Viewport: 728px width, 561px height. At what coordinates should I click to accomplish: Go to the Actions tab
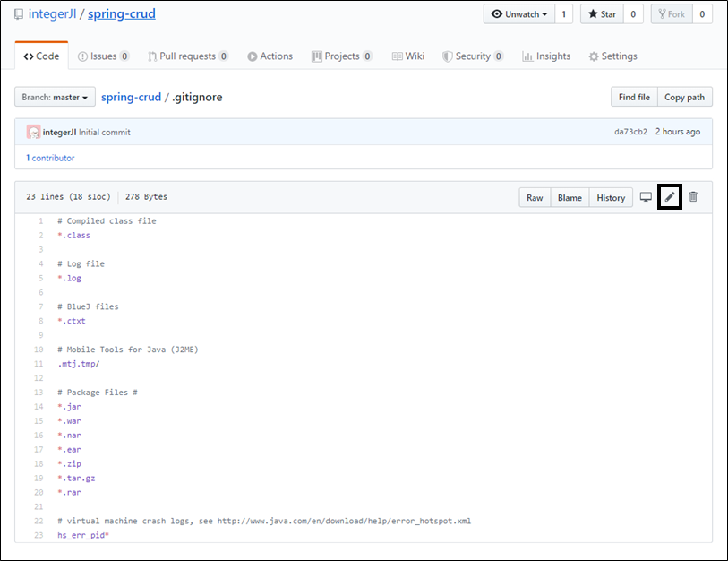(x=270, y=56)
